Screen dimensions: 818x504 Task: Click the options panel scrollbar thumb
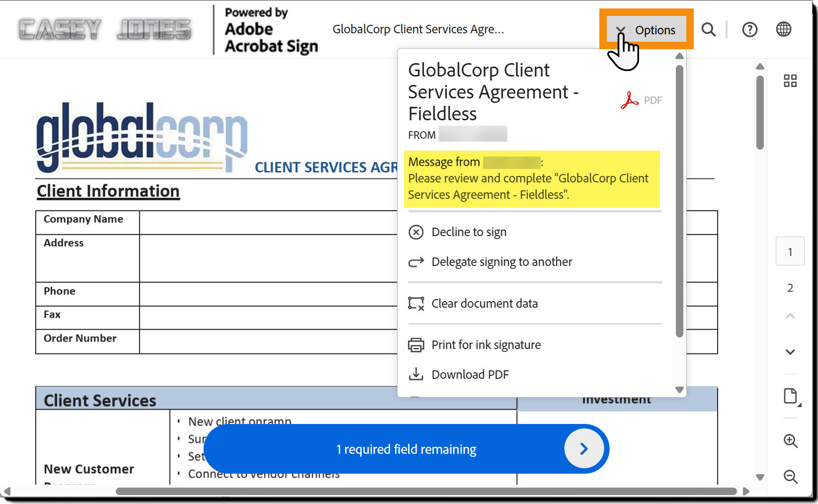pyautogui.click(x=680, y=201)
